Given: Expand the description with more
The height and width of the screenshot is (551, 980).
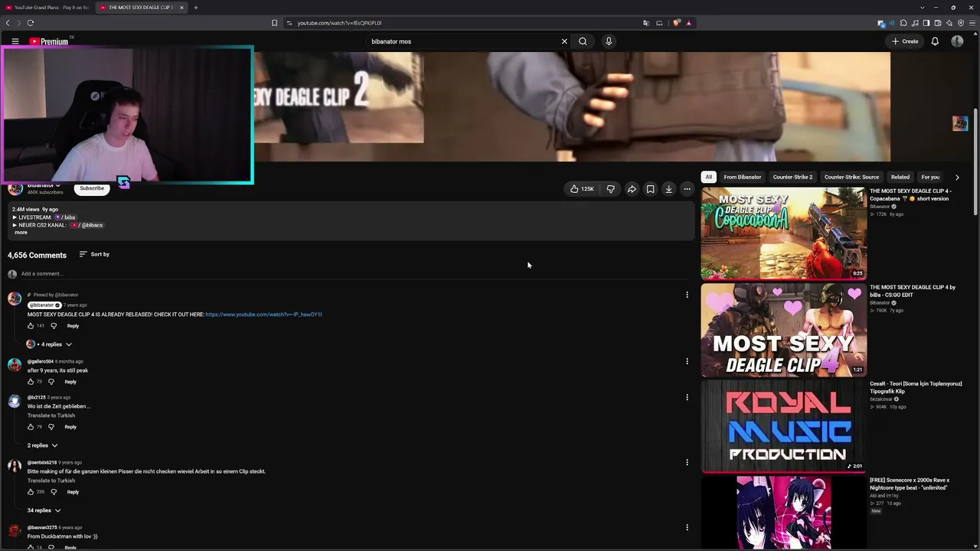Looking at the screenshot, I should coord(21,233).
